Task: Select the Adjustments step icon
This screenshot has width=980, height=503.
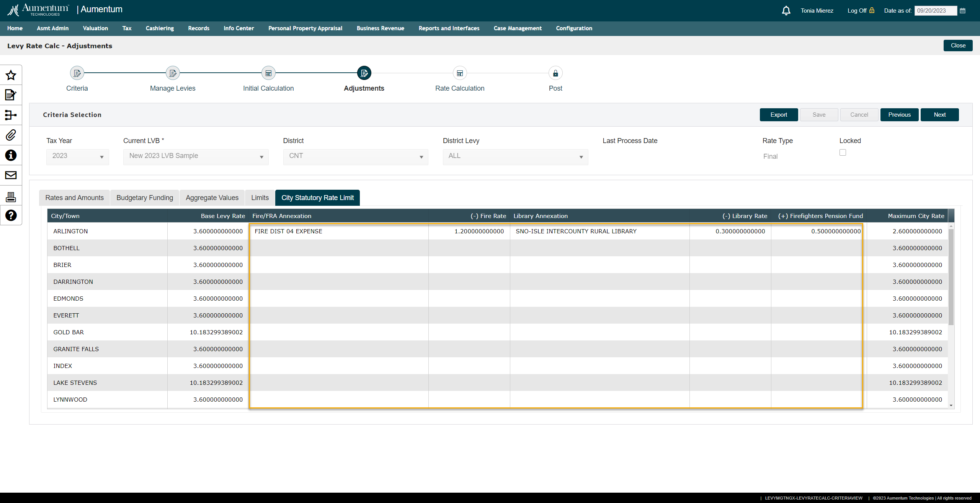Action: click(364, 73)
